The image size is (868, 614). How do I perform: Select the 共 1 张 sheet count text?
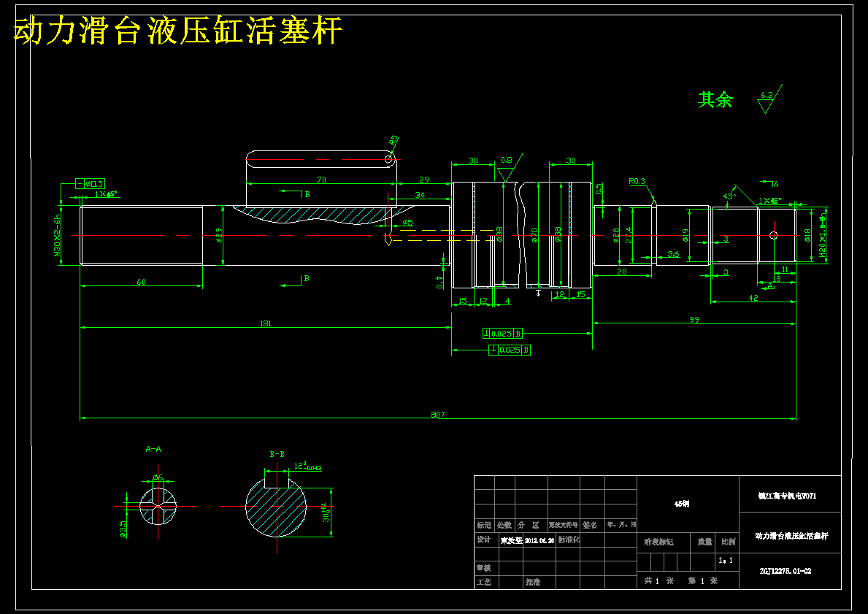coord(658,580)
